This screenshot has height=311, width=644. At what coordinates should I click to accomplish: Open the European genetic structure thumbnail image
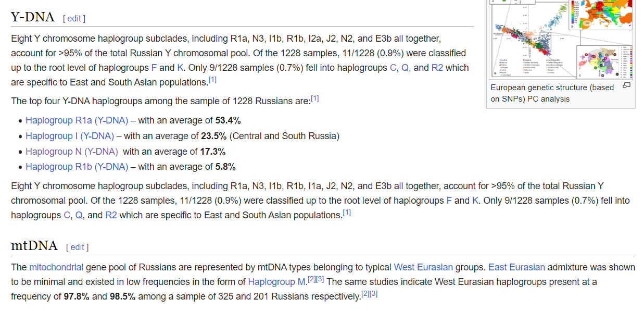(x=561, y=39)
